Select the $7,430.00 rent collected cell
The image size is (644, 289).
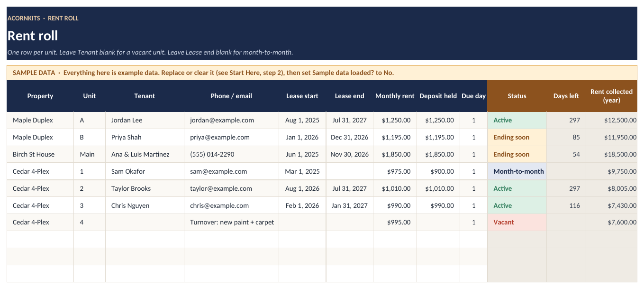click(611, 205)
